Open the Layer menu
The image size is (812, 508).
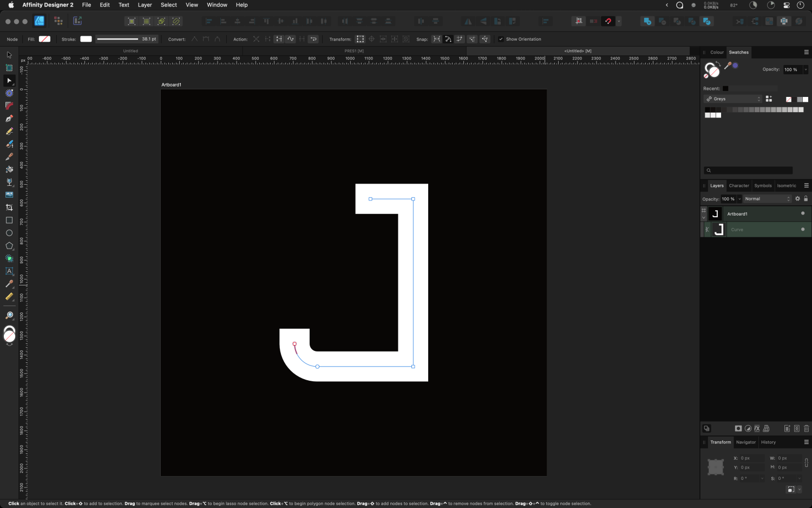(145, 5)
